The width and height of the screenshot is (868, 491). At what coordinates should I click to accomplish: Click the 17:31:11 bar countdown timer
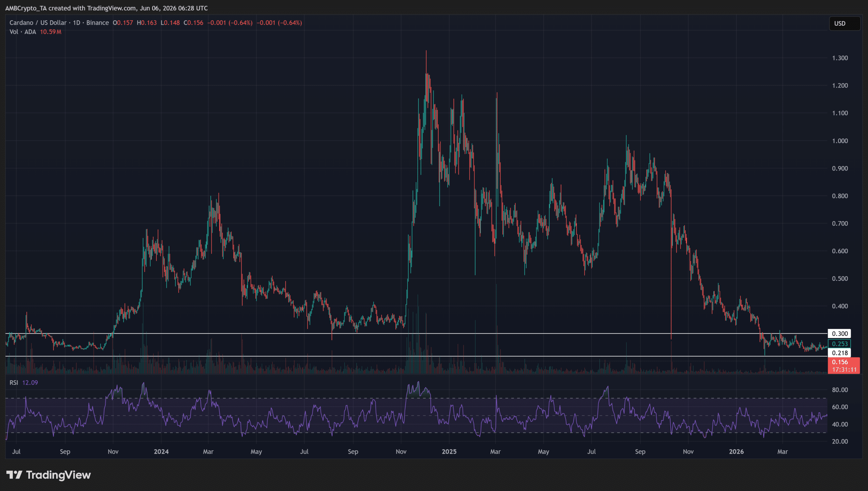coord(844,370)
